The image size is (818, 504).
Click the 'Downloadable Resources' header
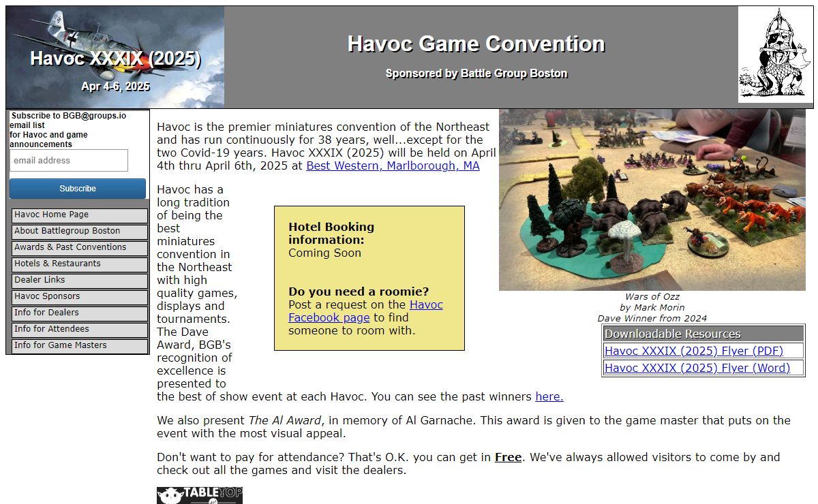point(672,334)
